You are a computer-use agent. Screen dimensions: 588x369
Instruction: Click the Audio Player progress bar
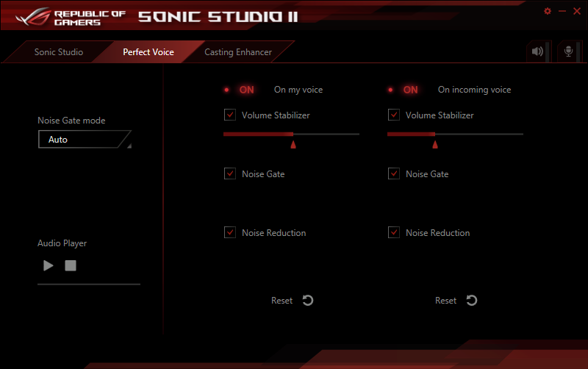click(88, 284)
